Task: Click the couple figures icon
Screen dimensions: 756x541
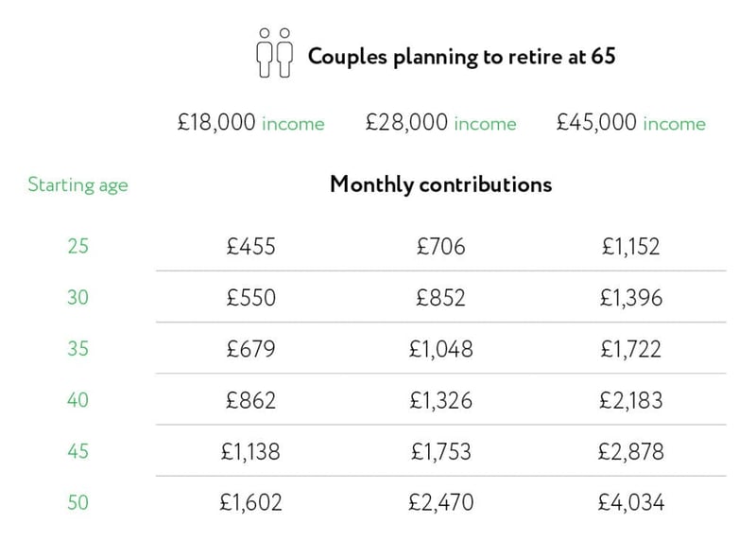Action: 274,53
